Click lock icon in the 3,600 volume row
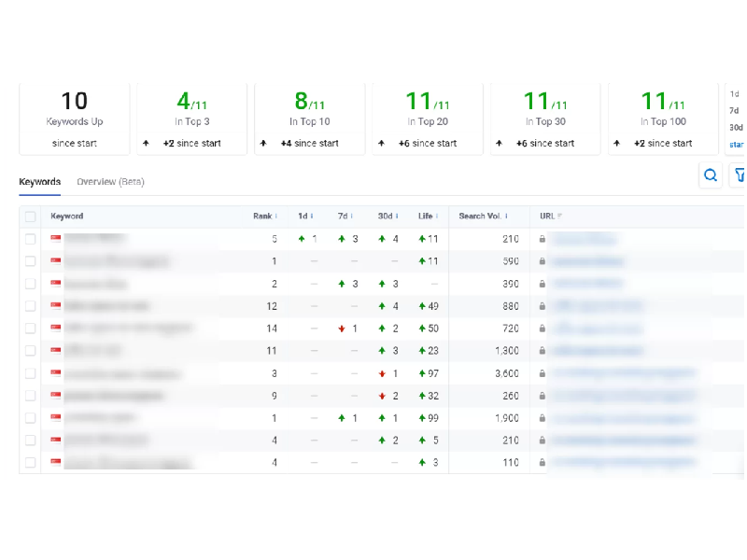This screenshot has height=560, width=747. [542, 373]
